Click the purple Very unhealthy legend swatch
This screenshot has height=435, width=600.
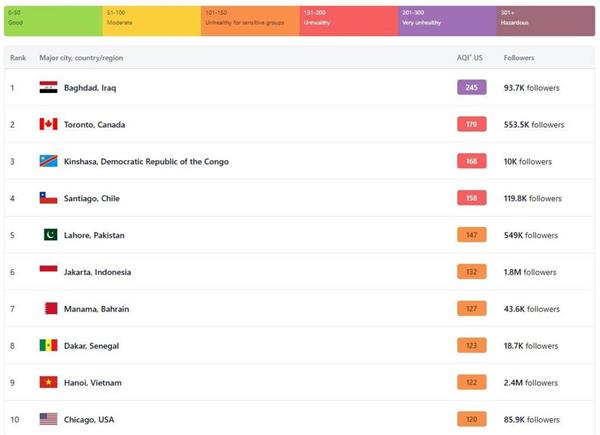[x=447, y=21]
